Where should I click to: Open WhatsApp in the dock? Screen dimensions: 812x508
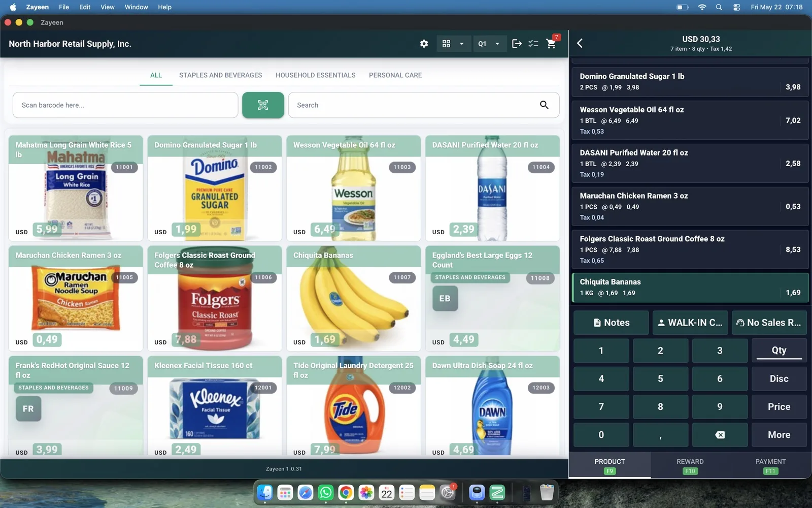[x=326, y=492]
